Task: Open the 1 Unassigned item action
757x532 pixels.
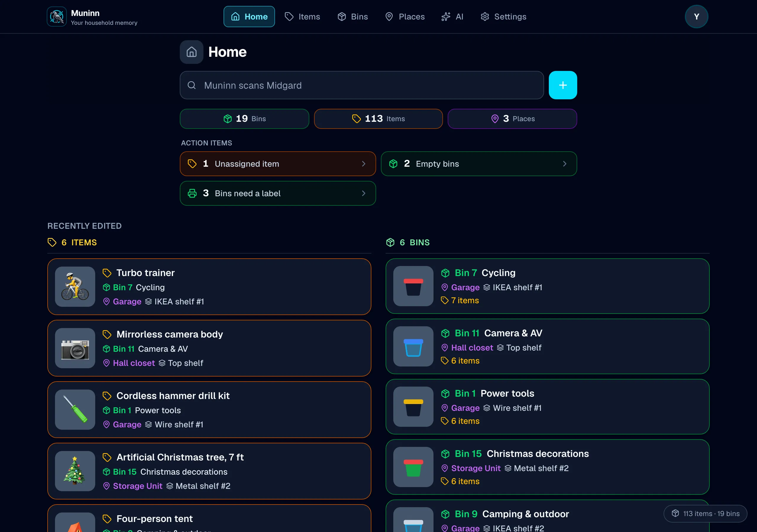Action: 278,164
